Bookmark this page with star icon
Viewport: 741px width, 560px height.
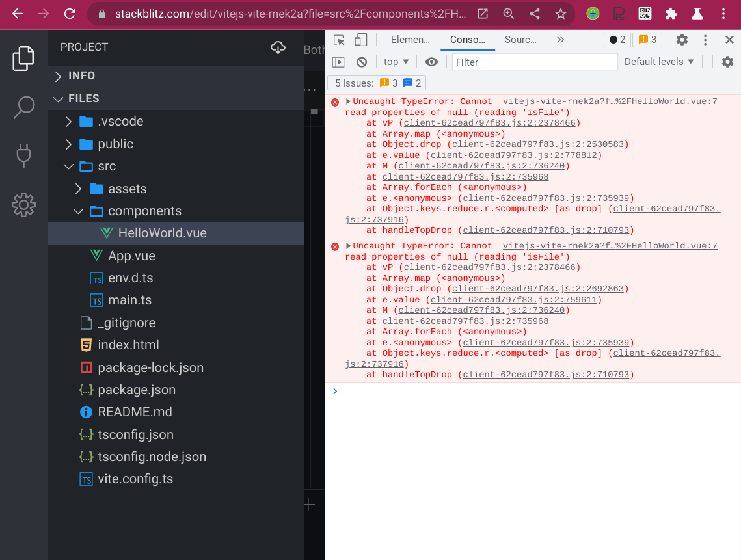(561, 14)
